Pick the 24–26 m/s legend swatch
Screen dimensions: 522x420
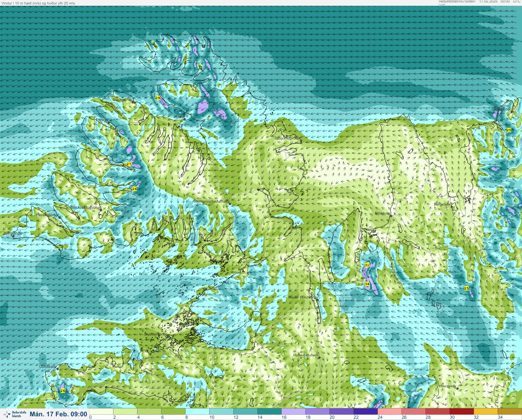coord(390,411)
